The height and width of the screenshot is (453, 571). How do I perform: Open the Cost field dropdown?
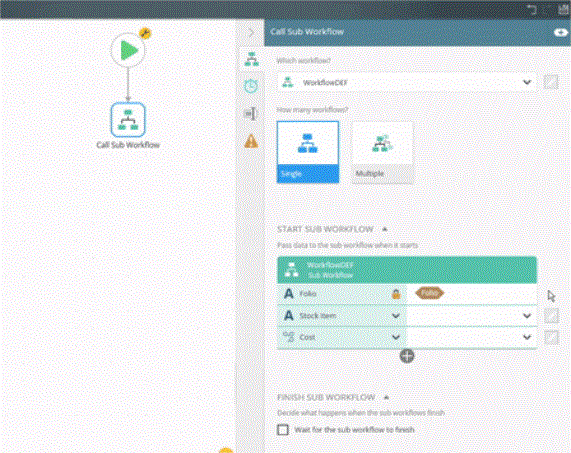396,338
